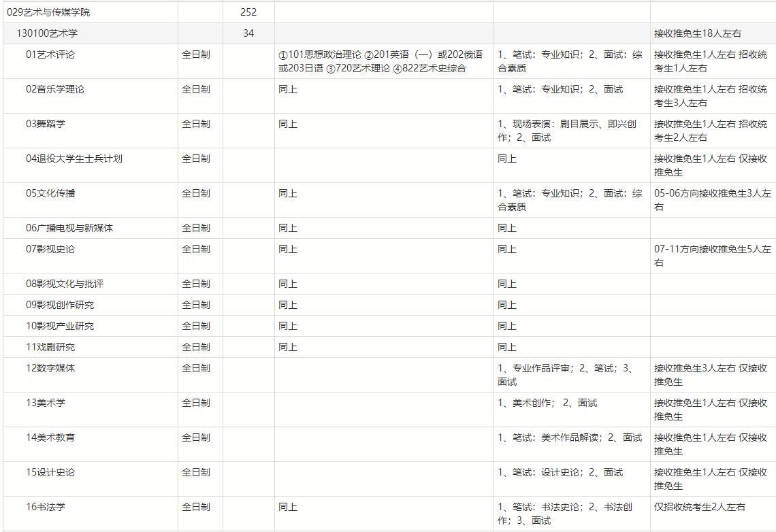The image size is (776, 532).
Task: Click the 美术作品解读 retest cell for 美术教育
Action: point(570,437)
